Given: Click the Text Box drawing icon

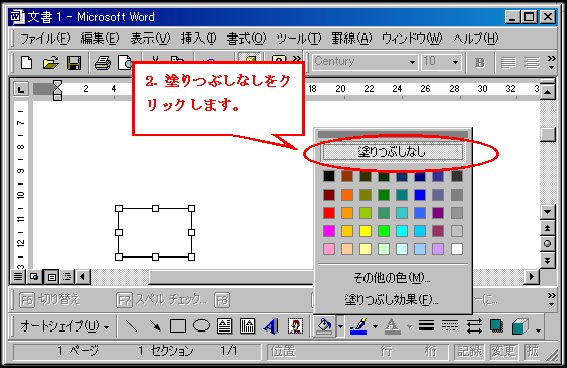Looking at the screenshot, I should 225,326.
